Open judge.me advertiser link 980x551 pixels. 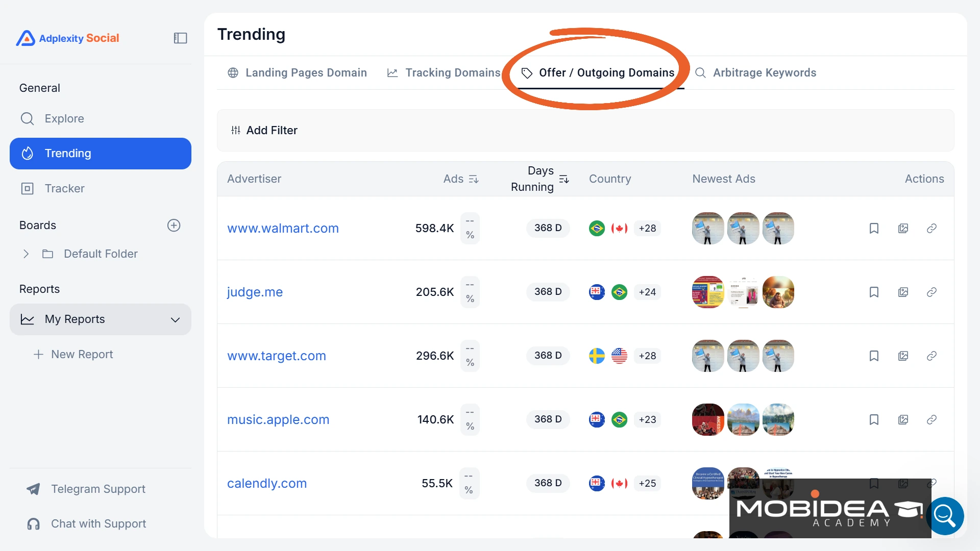click(x=255, y=292)
